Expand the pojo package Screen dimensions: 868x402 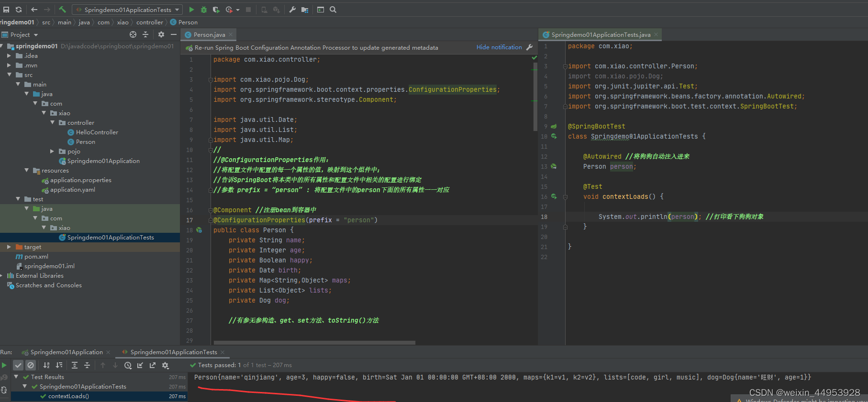[x=52, y=151]
